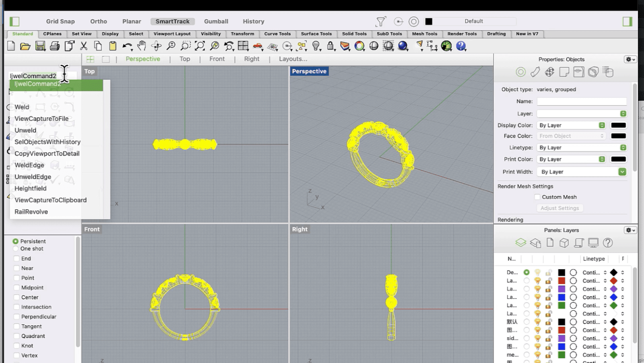Expand the Print Width dropdown
Viewport: 644px width, 363px height.
(582, 172)
